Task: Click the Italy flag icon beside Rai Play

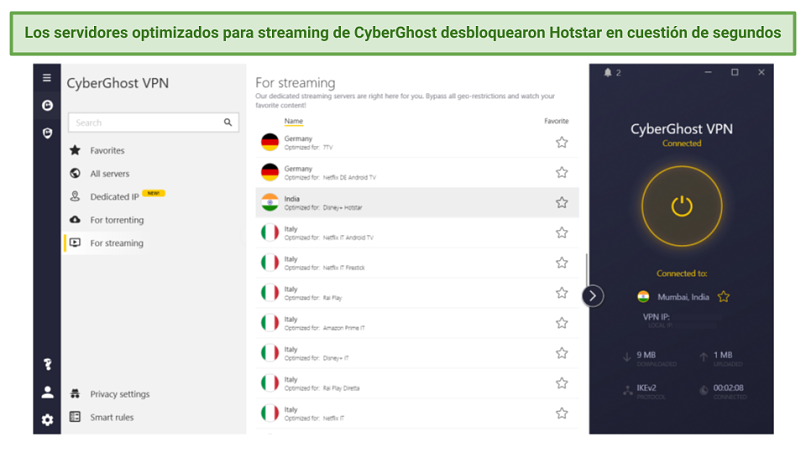Action: [x=270, y=293]
